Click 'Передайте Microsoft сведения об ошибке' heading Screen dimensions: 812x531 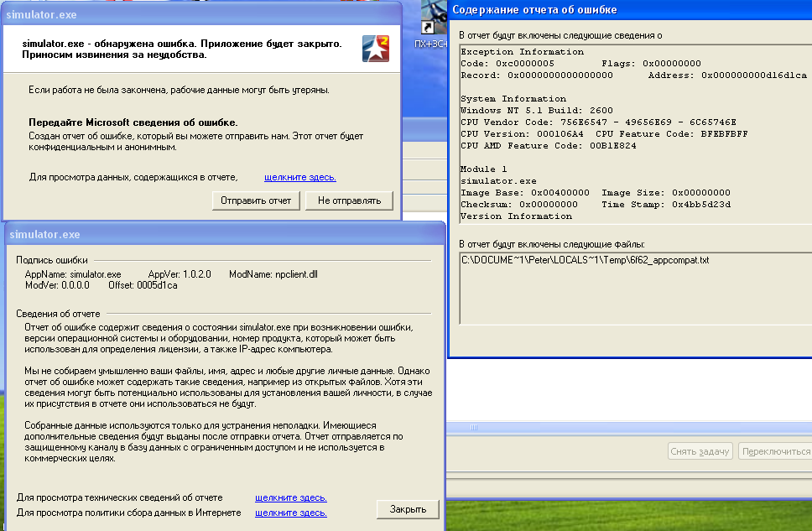point(133,122)
